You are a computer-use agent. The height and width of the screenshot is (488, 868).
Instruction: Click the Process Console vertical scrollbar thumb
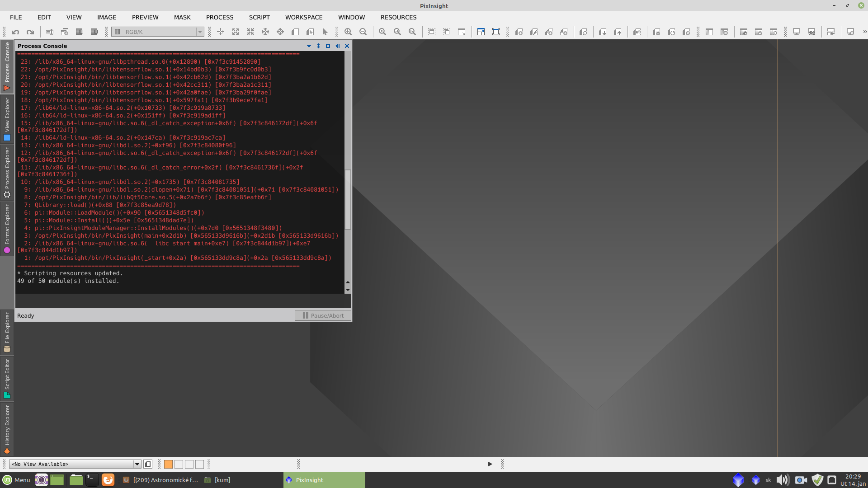click(x=348, y=199)
